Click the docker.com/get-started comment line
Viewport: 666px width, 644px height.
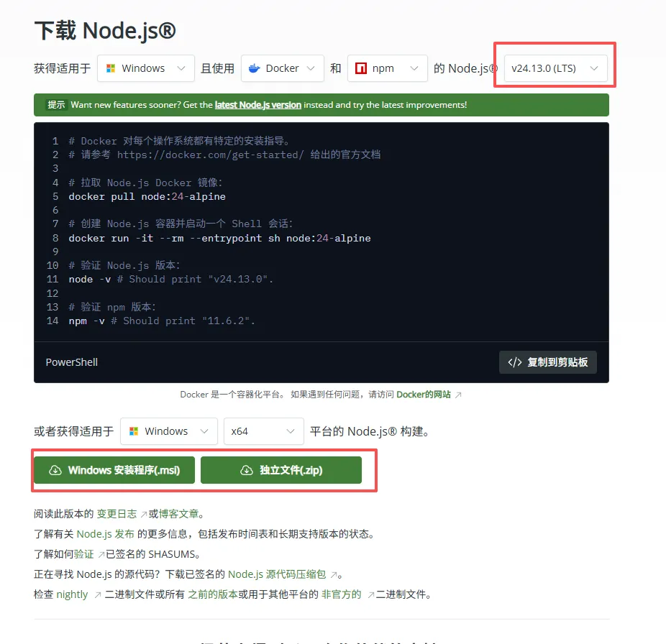[224, 155]
